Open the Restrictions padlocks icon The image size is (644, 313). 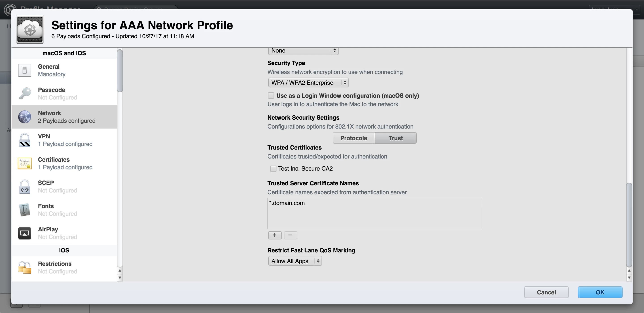point(25,267)
